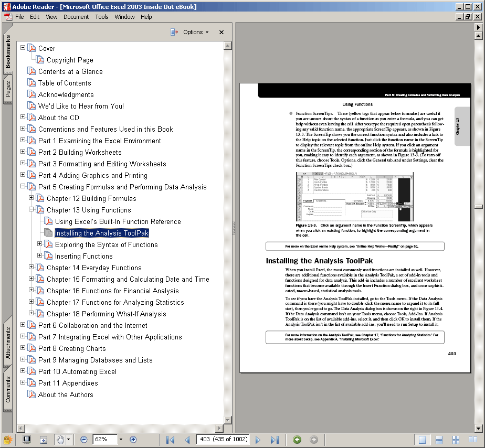Click the PDF icon beside Part 8 Creating Charts
Image resolution: width=485 pixels, height=448 pixels.
pyautogui.click(x=31, y=348)
